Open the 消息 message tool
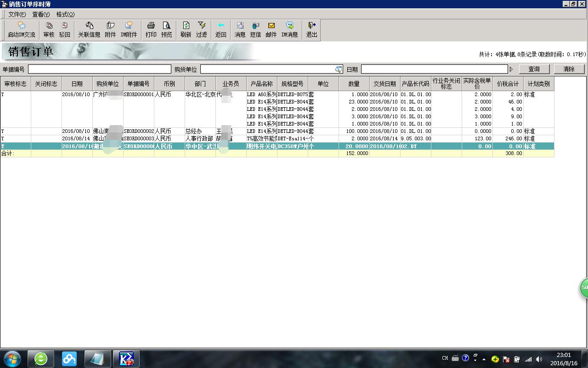 point(240,29)
